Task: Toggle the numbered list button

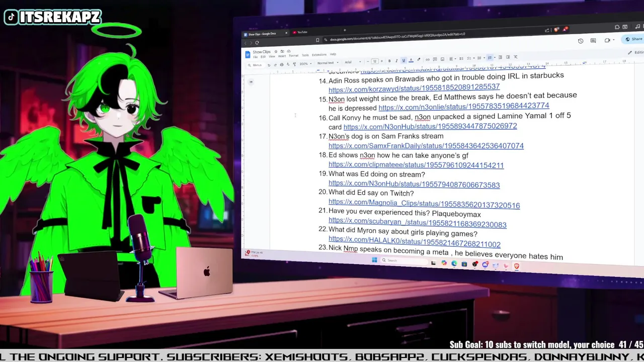Action: click(490, 58)
